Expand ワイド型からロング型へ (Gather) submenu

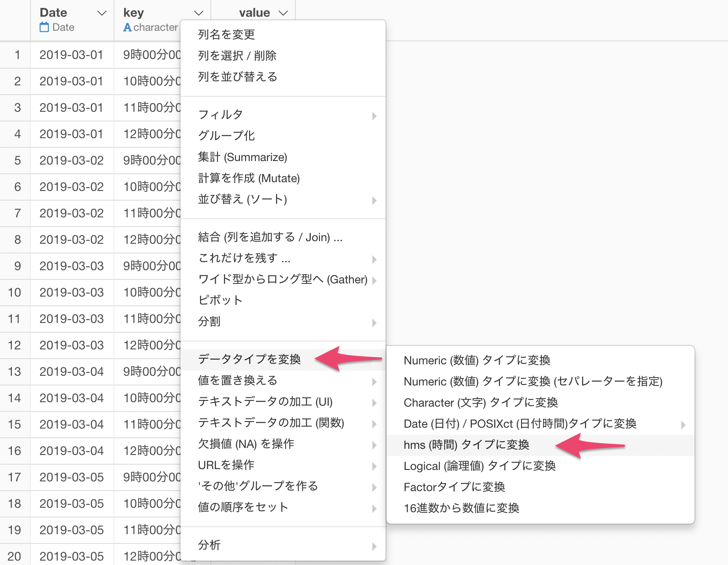283,279
